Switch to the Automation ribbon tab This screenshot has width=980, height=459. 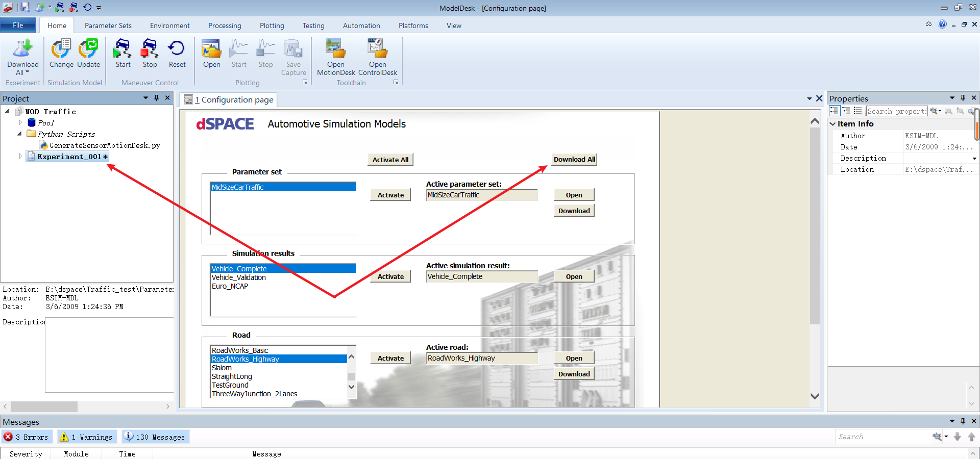click(x=361, y=25)
